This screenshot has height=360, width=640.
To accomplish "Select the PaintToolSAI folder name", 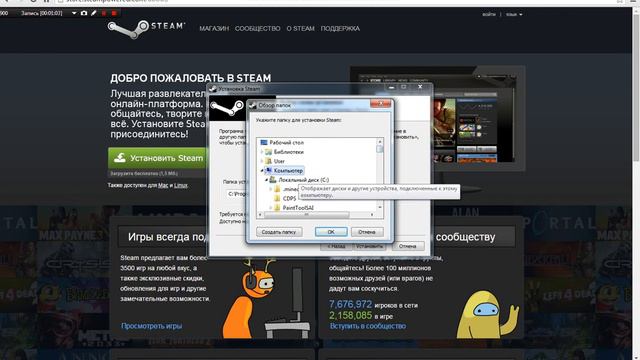I will click(298, 208).
